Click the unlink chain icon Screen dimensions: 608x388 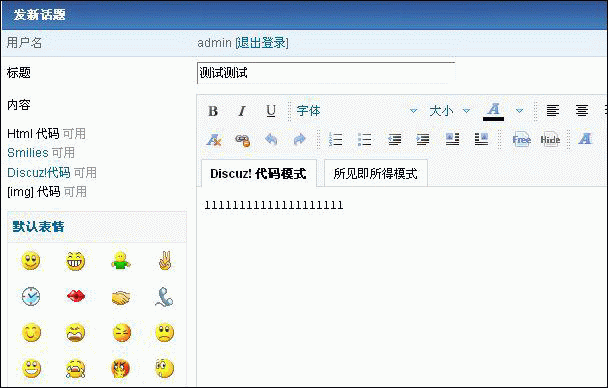pos(242,140)
